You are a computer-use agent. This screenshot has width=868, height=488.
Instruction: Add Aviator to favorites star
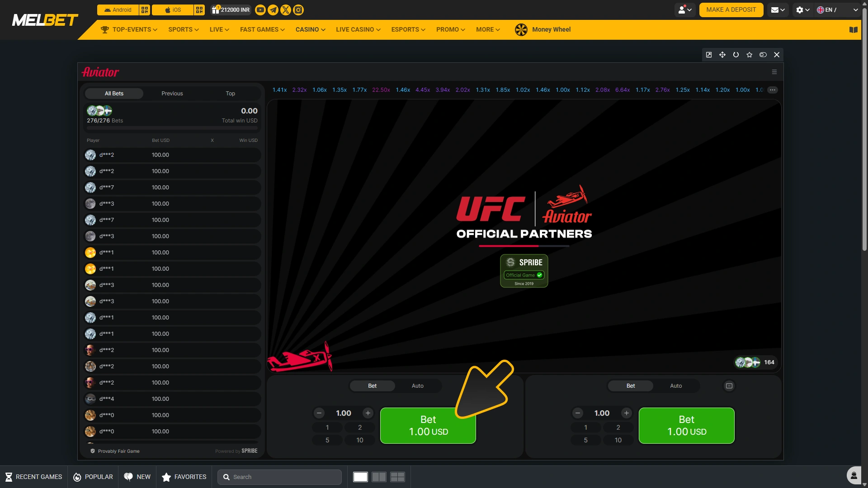(750, 55)
